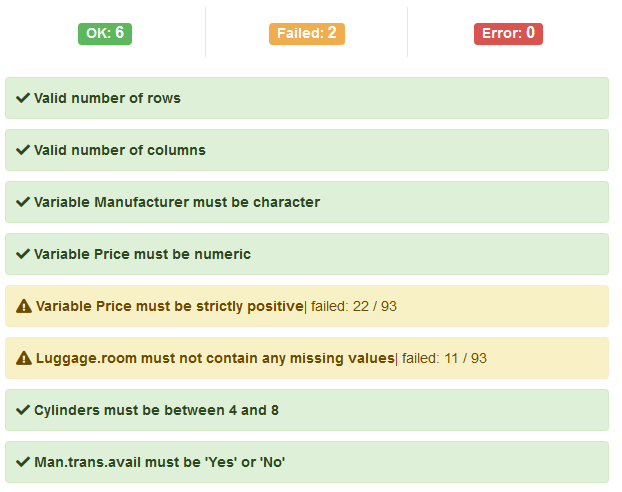The width and height of the screenshot is (622, 492).
Task: Click checkmark icon beside Valid number of rows
Action: pos(23,98)
